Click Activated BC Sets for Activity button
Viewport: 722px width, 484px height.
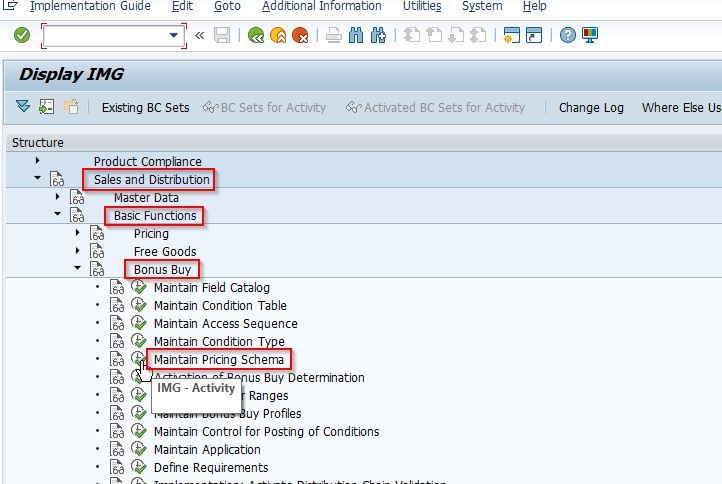(x=436, y=107)
